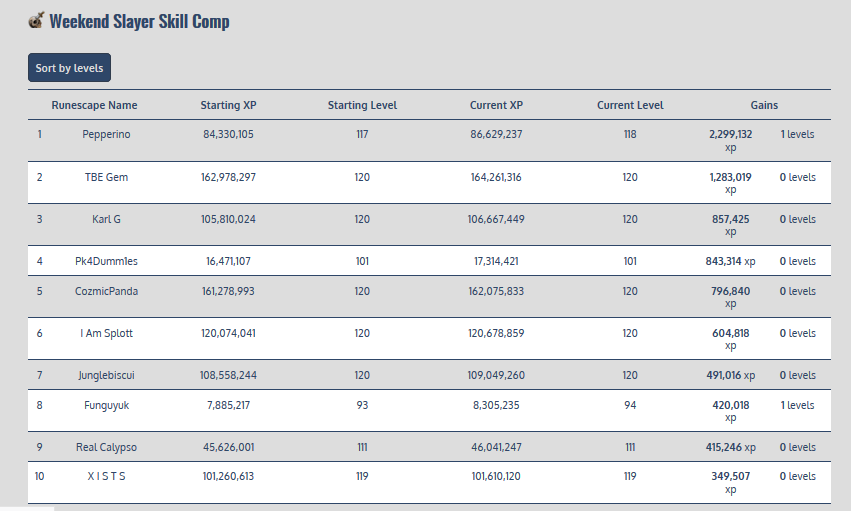
Task: Click the Gains column header
Action: pos(764,105)
